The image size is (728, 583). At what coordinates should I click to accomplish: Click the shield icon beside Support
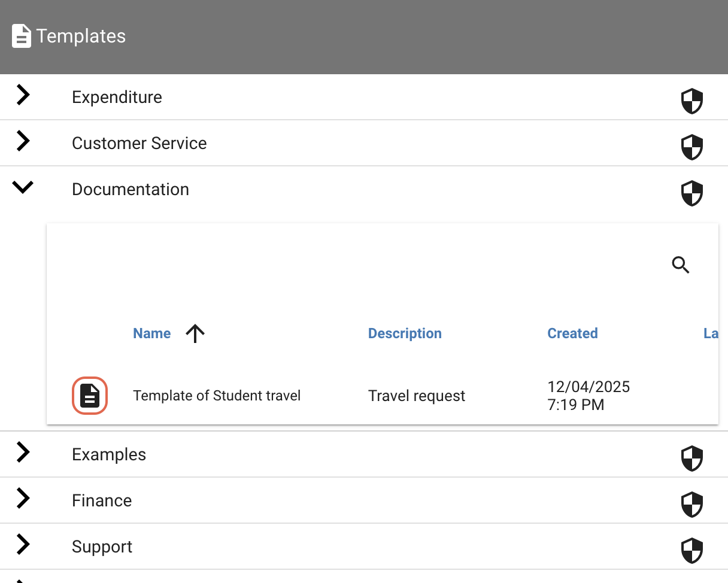[691, 550]
